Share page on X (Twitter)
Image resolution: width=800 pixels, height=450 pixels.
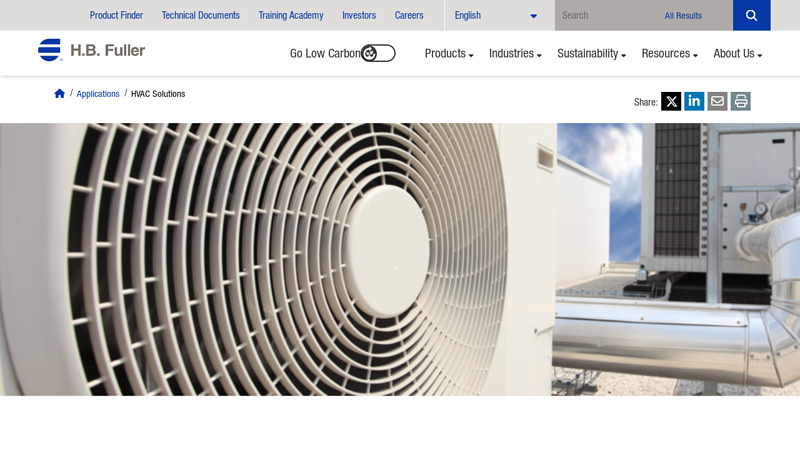tap(671, 101)
